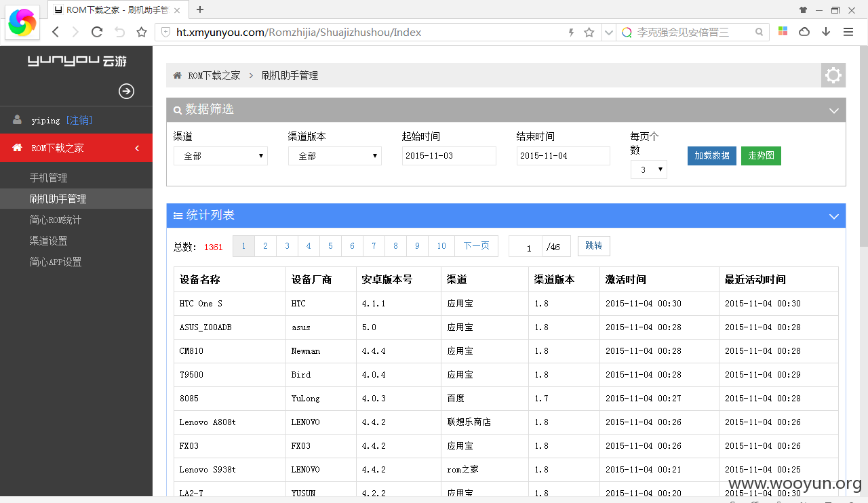The width and height of the screenshot is (868, 503).
Task: Click the page number input field
Action: point(526,247)
